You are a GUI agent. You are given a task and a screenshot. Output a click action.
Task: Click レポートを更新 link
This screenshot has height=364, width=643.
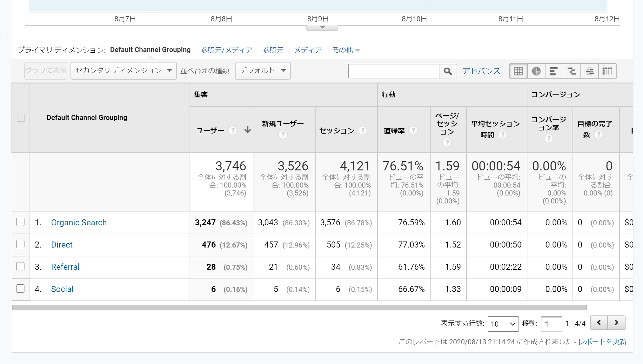(x=602, y=341)
